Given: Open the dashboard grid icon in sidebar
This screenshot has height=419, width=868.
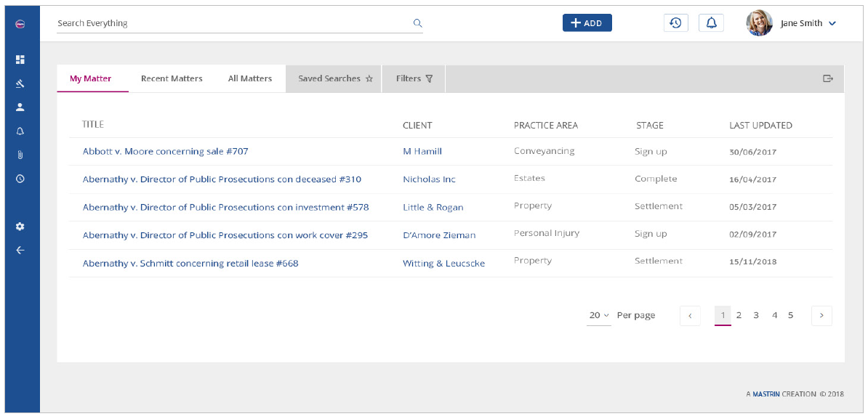Looking at the screenshot, I should [20, 60].
